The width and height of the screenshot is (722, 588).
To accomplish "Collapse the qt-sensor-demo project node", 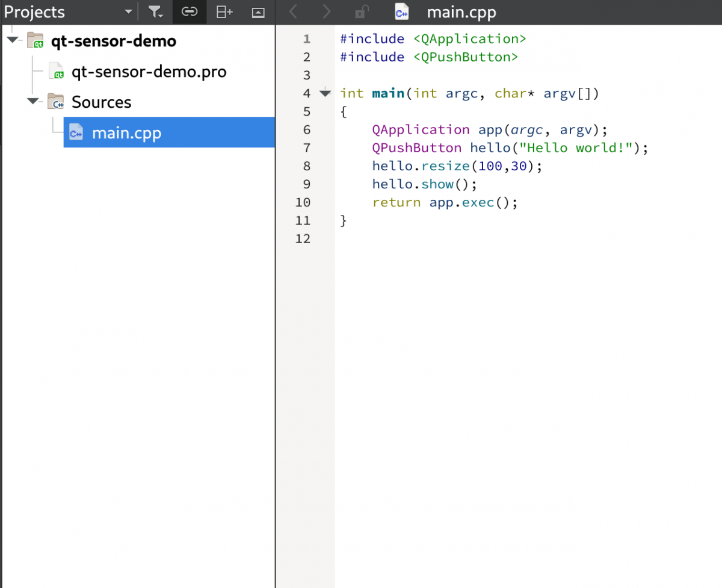I will 12,40.
